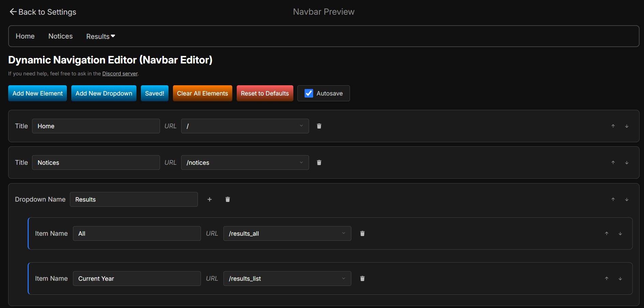Click the Clear All Elements button

point(202,93)
